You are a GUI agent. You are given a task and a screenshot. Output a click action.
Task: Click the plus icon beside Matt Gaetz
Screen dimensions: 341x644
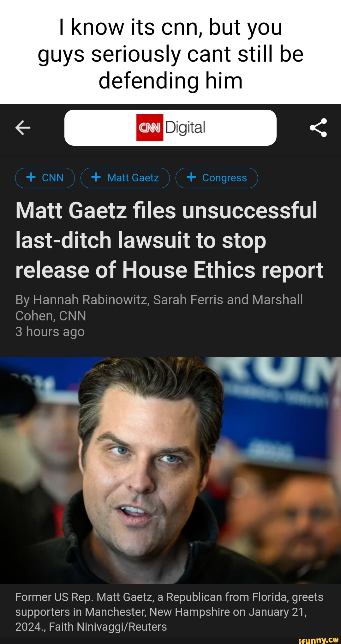click(96, 178)
